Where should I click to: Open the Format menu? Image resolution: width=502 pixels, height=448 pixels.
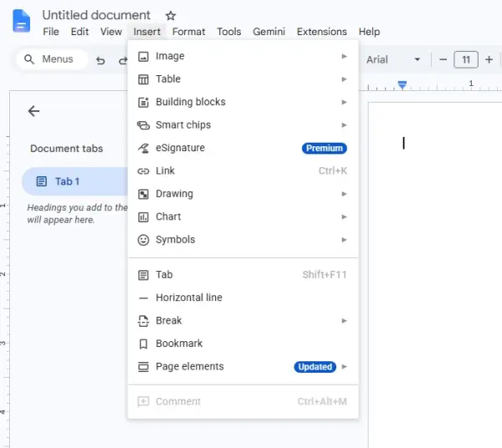[188, 32]
